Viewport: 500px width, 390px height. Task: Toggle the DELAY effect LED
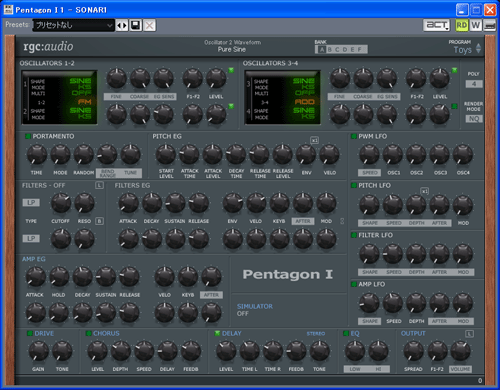point(217,333)
